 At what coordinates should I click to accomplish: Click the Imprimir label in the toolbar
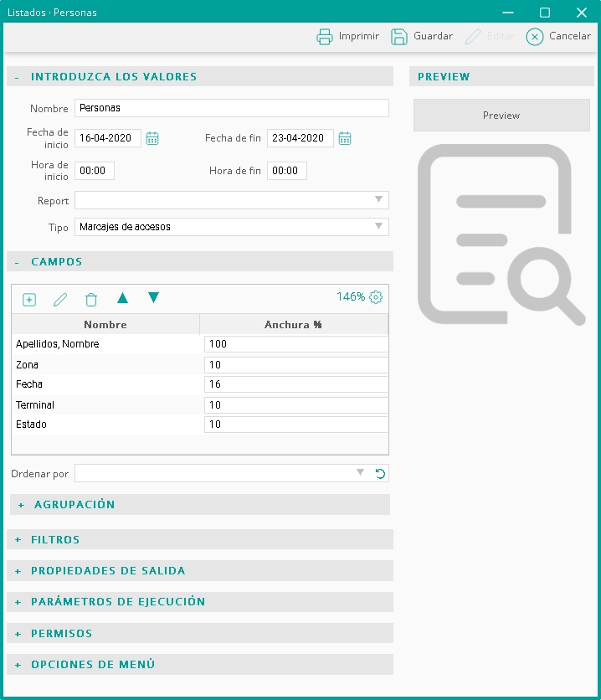[x=359, y=36]
